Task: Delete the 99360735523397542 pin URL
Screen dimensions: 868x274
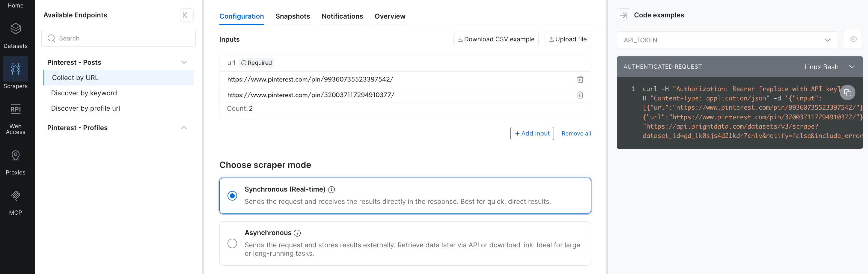Action: 580,79
